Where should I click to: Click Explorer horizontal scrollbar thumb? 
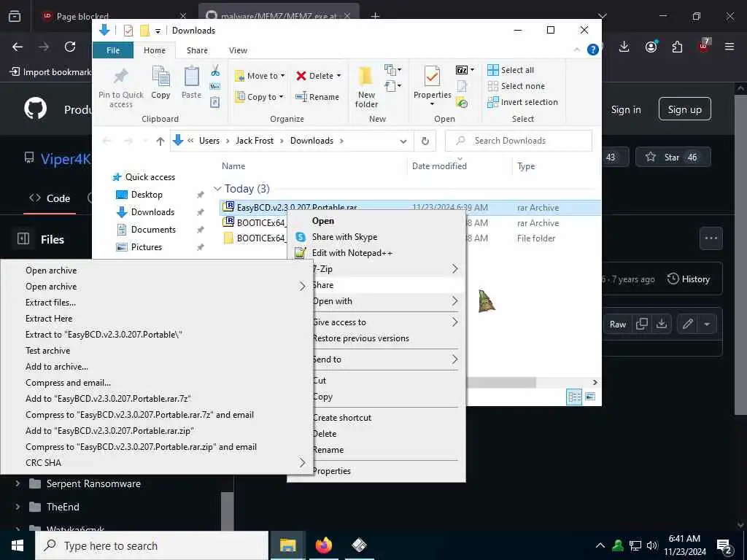click(501, 382)
